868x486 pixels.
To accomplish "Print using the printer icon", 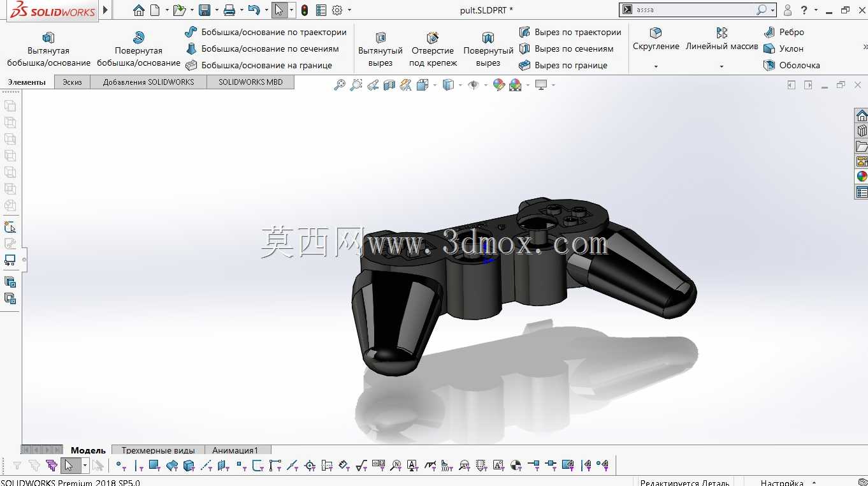I will click(x=229, y=10).
